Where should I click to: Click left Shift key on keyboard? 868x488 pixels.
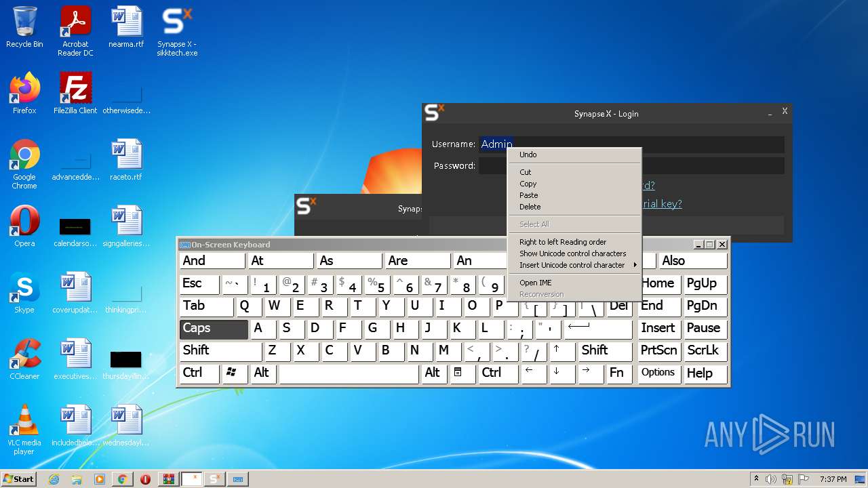click(x=220, y=351)
